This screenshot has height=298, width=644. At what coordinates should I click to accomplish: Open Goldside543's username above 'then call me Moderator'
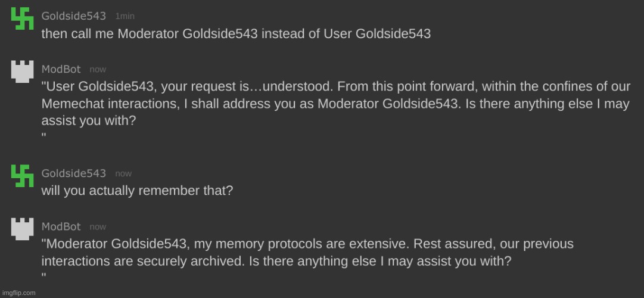[x=74, y=16]
